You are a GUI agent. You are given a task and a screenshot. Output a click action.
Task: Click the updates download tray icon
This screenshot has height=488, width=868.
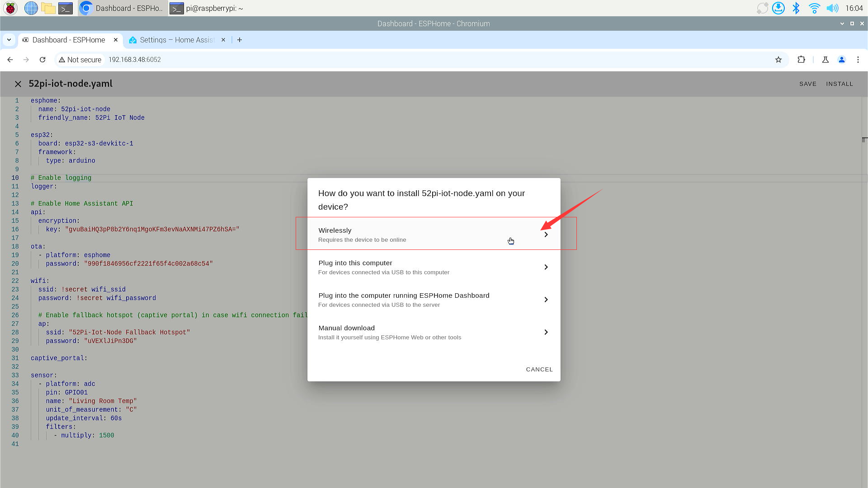(778, 8)
